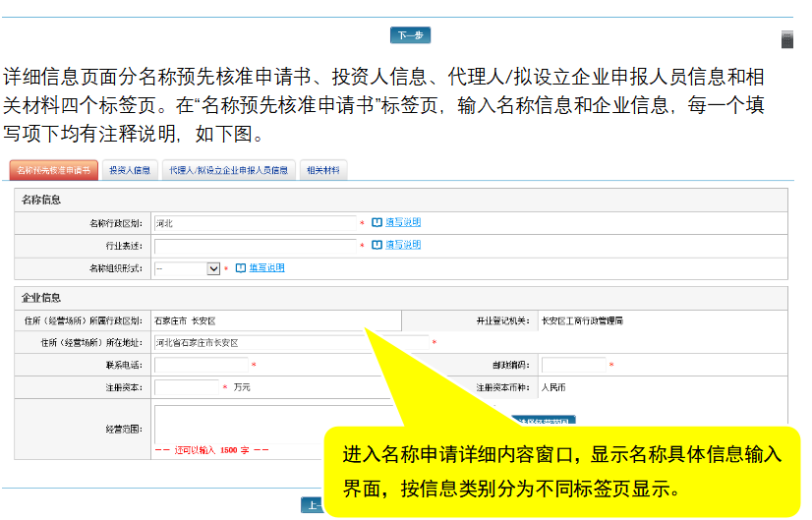Screen dimensions: 812x520
Task: Click the 注册资本 amount field
Action: coord(187,387)
